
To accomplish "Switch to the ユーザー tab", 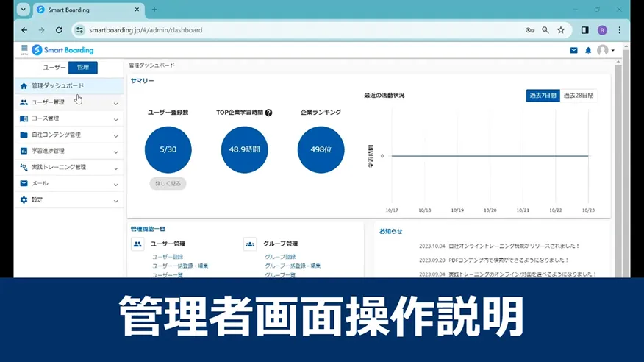I will point(54,68).
